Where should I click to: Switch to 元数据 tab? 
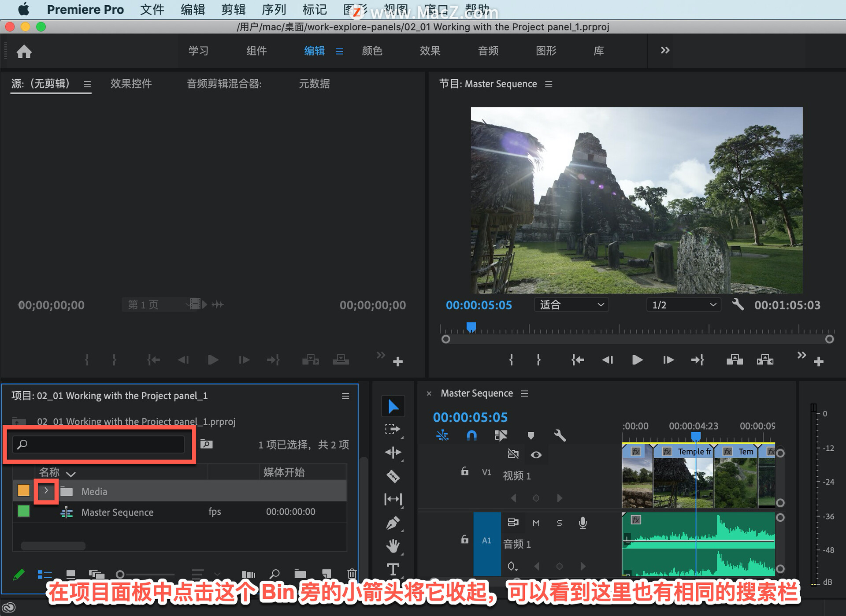(x=314, y=84)
